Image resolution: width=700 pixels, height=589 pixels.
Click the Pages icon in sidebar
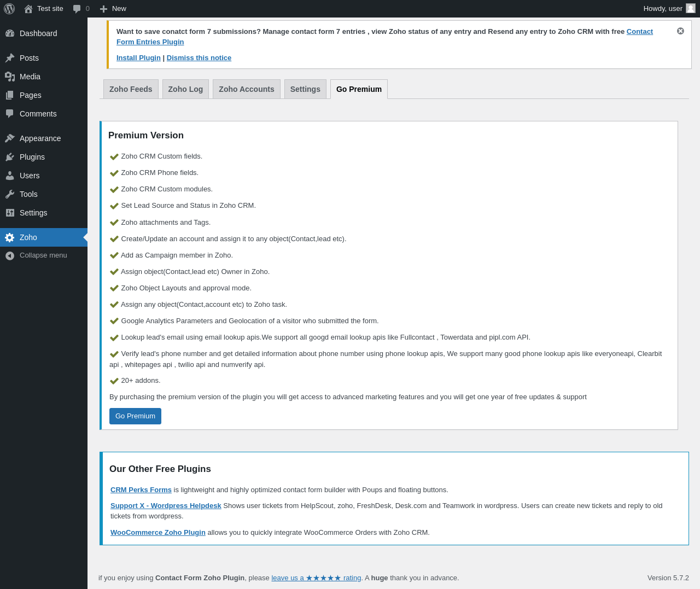click(10, 95)
